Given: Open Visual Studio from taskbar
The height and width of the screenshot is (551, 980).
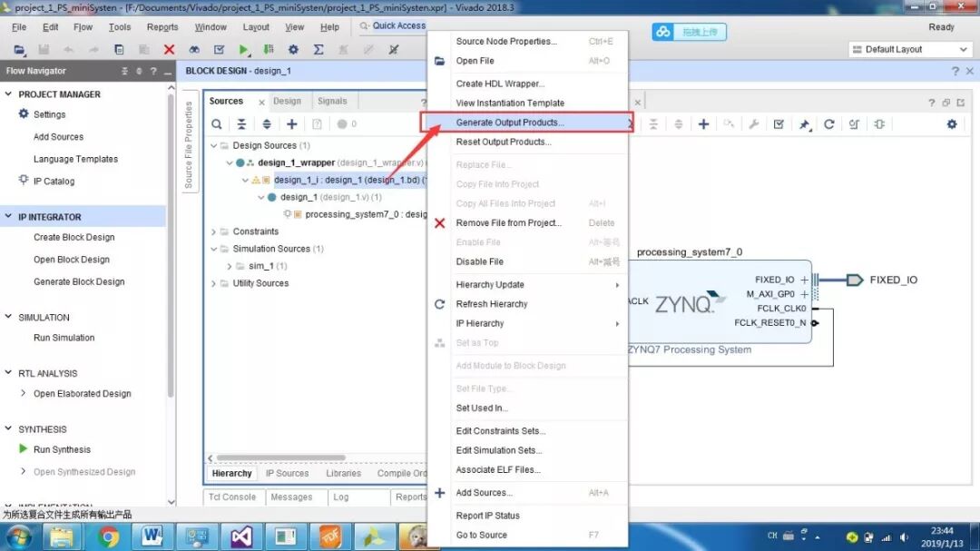Looking at the screenshot, I should (241, 536).
